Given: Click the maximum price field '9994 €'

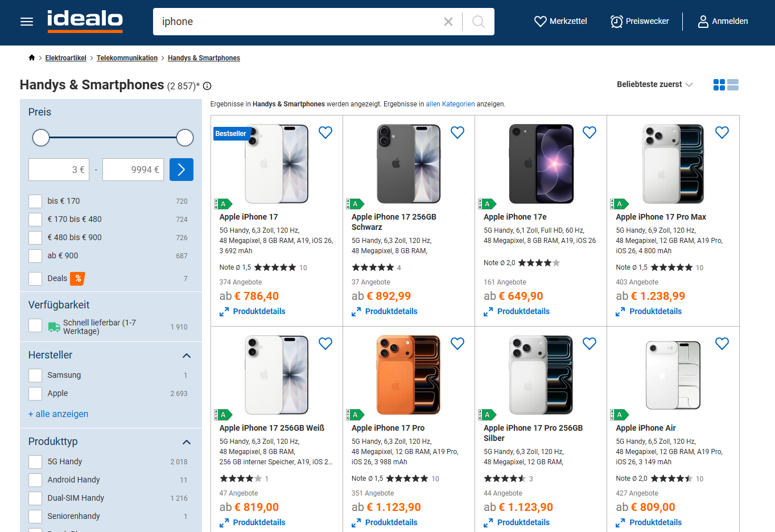Looking at the screenshot, I should pos(133,170).
